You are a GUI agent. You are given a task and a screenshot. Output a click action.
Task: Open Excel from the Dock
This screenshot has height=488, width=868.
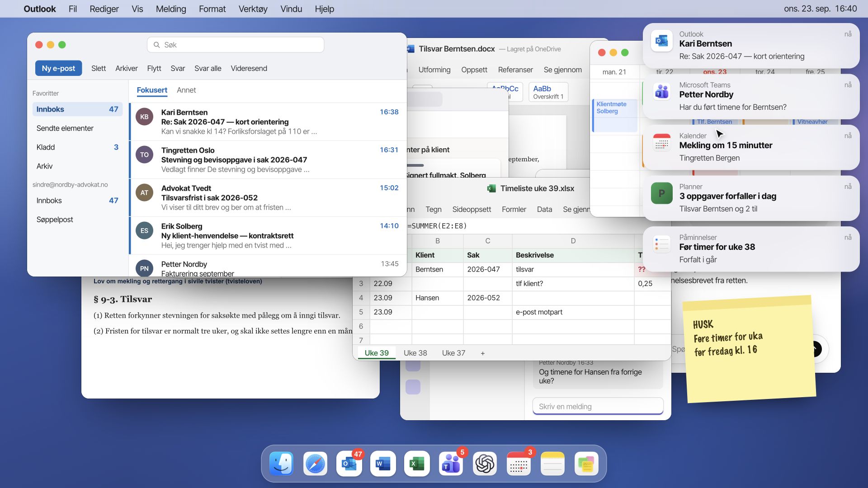coord(417,464)
